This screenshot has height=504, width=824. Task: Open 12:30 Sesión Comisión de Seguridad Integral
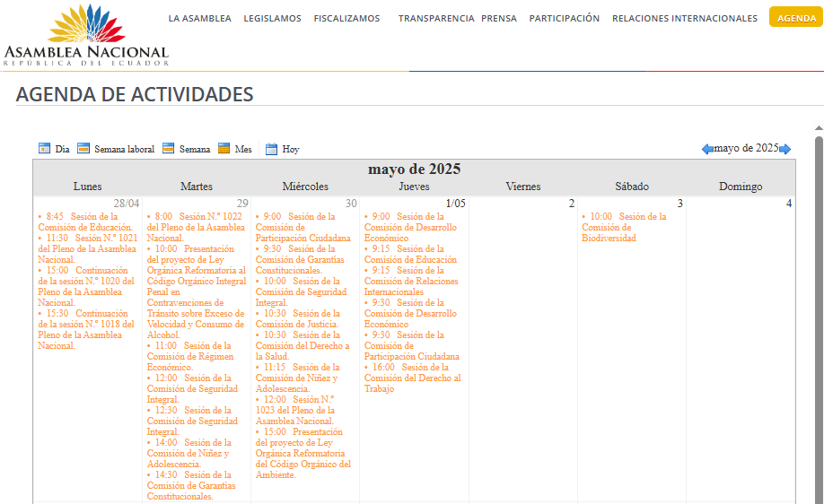pos(192,421)
